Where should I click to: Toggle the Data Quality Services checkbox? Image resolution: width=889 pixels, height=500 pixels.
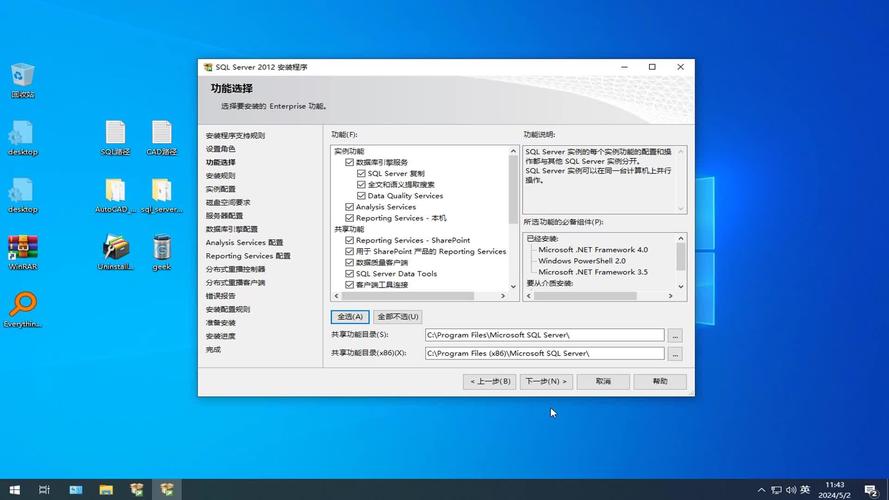click(361, 196)
